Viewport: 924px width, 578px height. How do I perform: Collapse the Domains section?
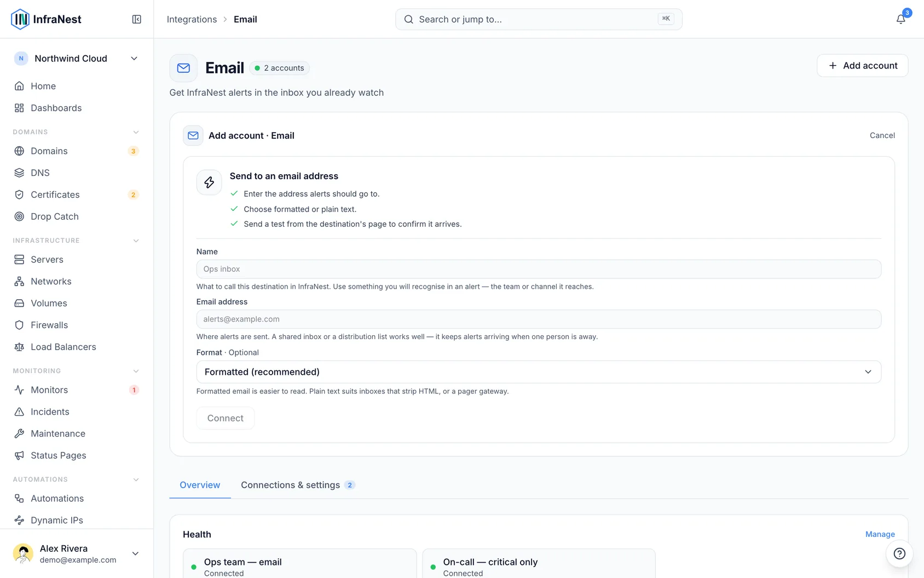[136, 132]
